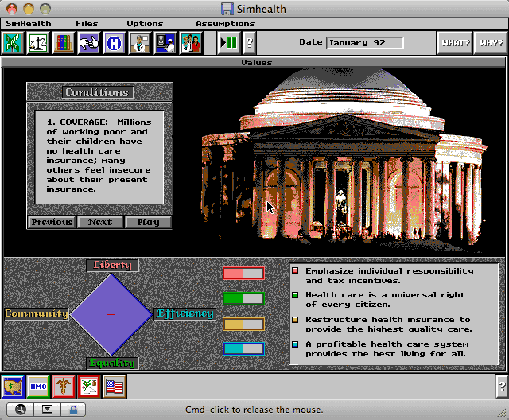Click 'A profitable health care system' statement
Viewport: 509px width, 420px height.
pyautogui.click(x=387, y=349)
